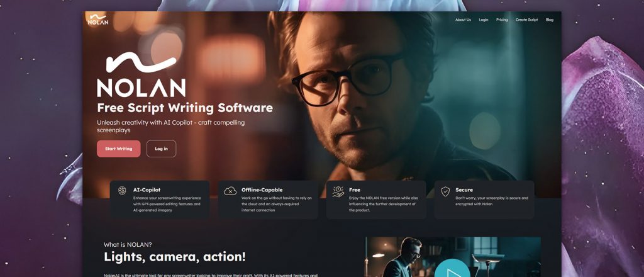Select the Offline-Capable feature card title

262,190
